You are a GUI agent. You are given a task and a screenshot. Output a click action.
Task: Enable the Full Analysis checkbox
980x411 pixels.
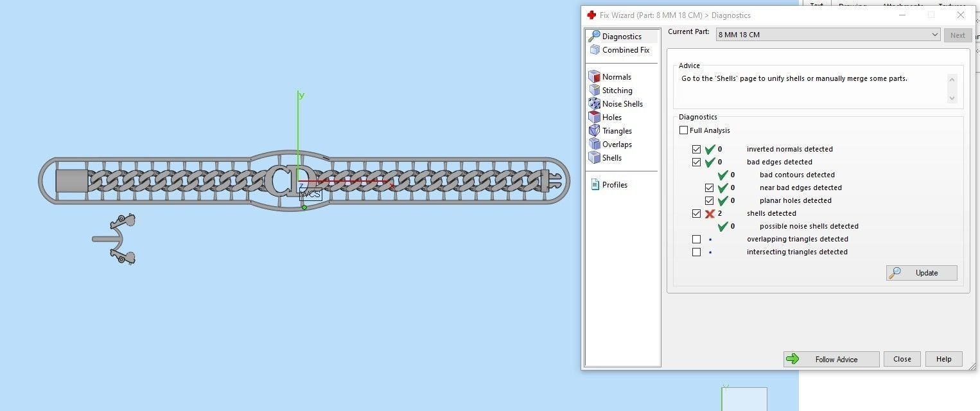pyautogui.click(x=683, y=130)
